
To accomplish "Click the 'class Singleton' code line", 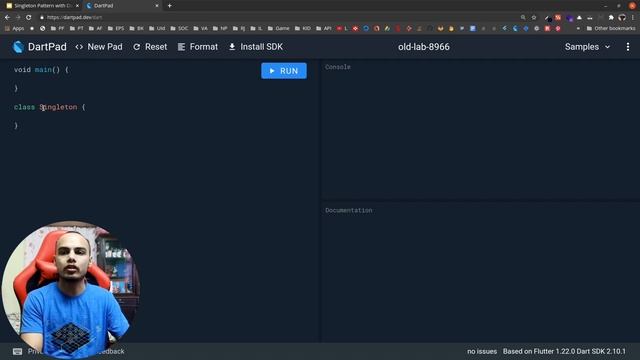I will point(49,107).
